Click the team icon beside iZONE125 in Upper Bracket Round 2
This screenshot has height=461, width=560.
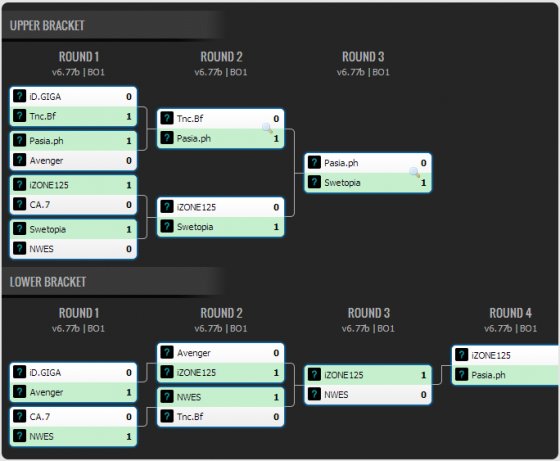167,207
